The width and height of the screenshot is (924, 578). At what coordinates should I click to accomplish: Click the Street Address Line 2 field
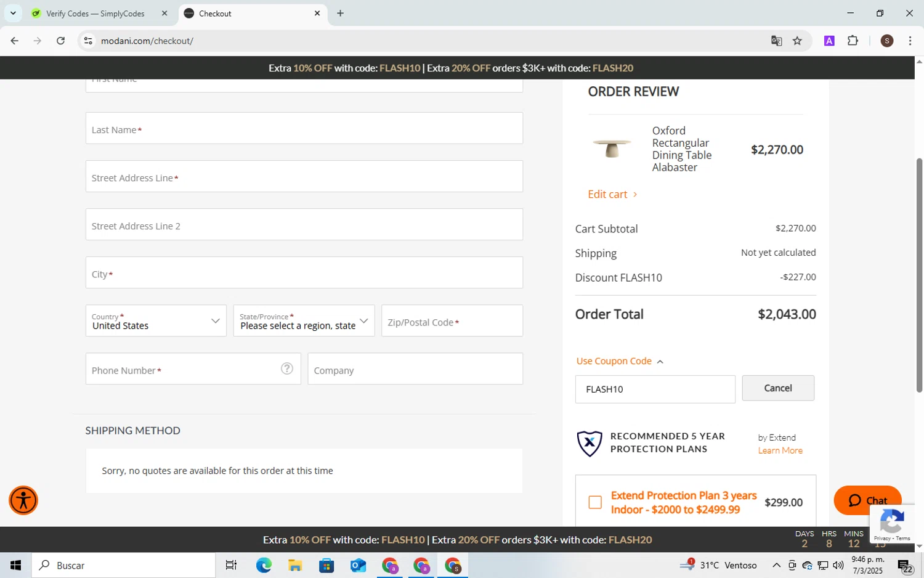tap(304, 224)
